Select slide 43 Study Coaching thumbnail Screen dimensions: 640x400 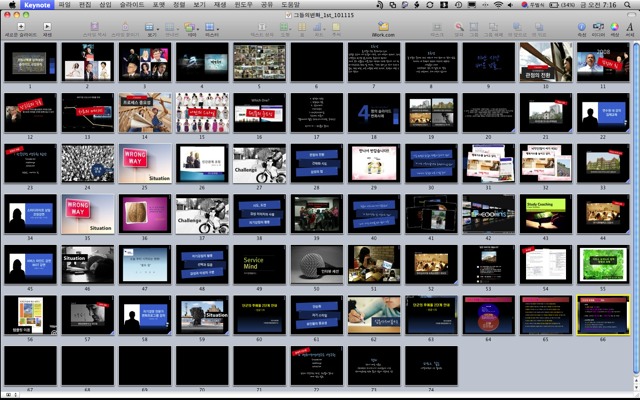coord(546,213)
